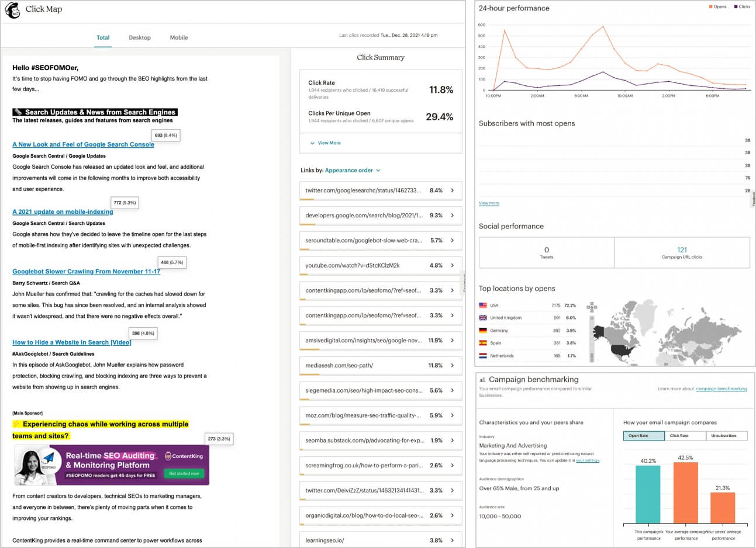Image resolution: width=756 pixels, height=548 pixels.
Task: Open A 2021 update on mobile-indexing link
Action: tap(63, 211)
